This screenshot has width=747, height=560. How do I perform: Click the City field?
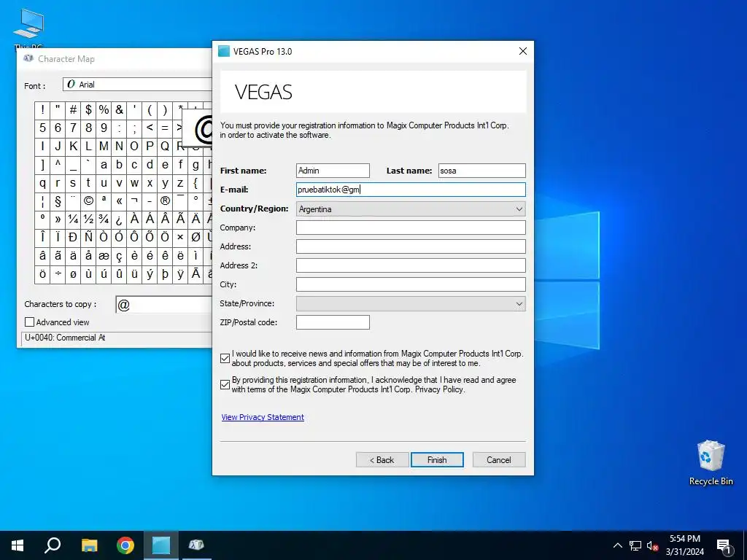tap(411, 284)
